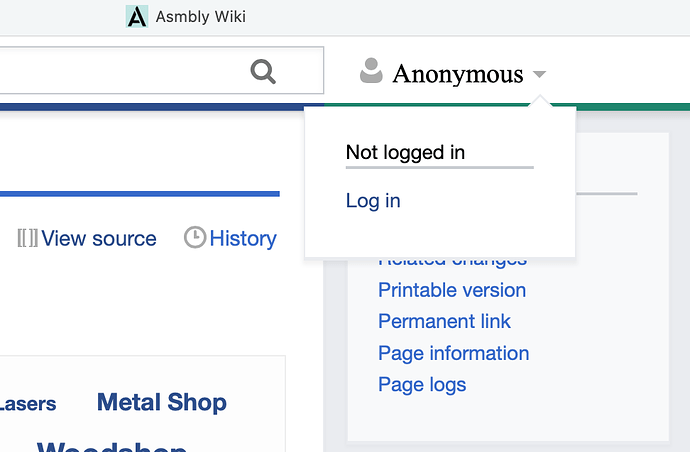Click the Anonymous username label
This screenshot has height=452, width=690.
pos(458,73)
